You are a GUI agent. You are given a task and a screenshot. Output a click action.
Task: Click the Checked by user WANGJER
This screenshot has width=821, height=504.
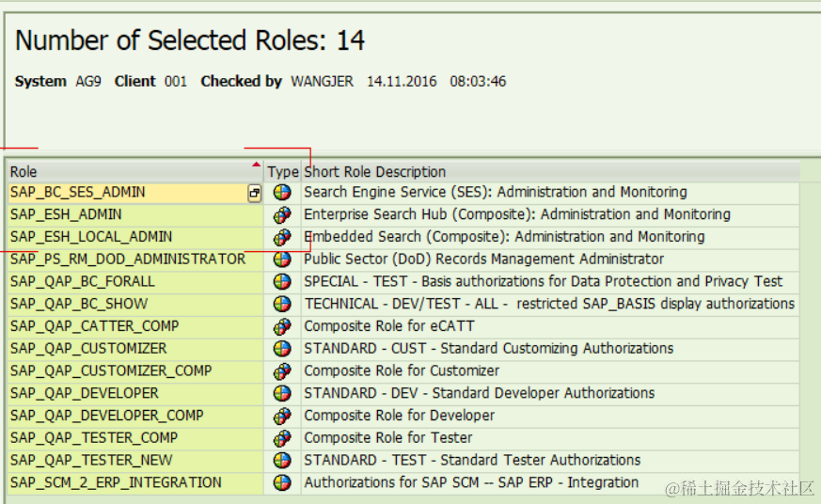322,82
